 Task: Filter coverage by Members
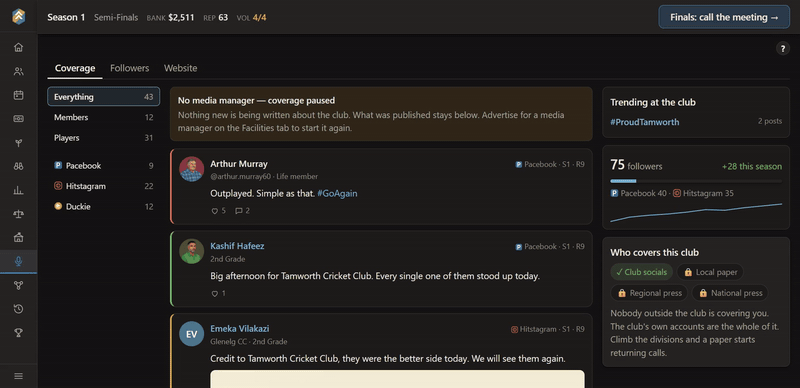pos(104,117)
